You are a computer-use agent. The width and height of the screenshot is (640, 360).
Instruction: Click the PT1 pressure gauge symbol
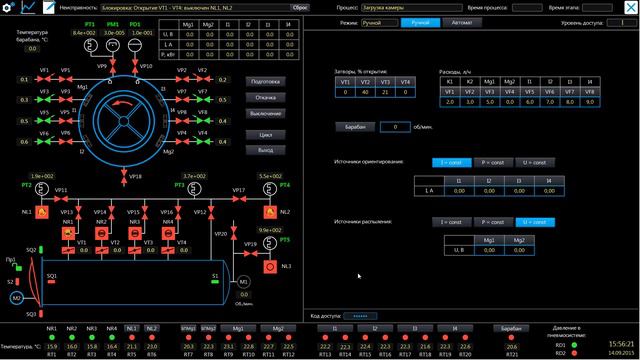click(91, 45)
